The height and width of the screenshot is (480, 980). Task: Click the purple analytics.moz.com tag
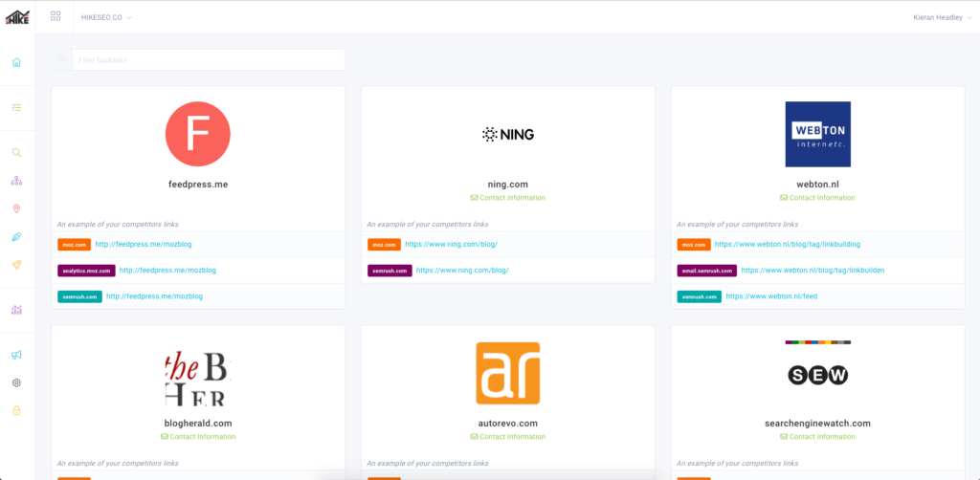[x=86, y=271]
